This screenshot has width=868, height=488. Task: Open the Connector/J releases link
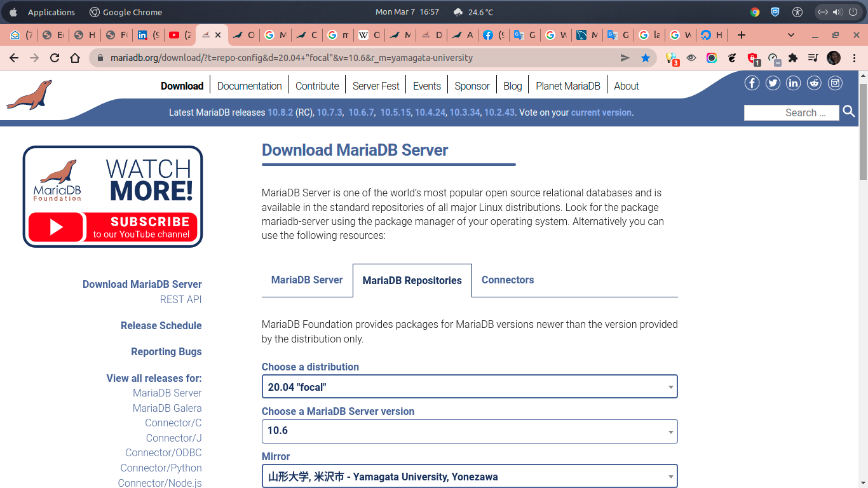tap(173, 438)
